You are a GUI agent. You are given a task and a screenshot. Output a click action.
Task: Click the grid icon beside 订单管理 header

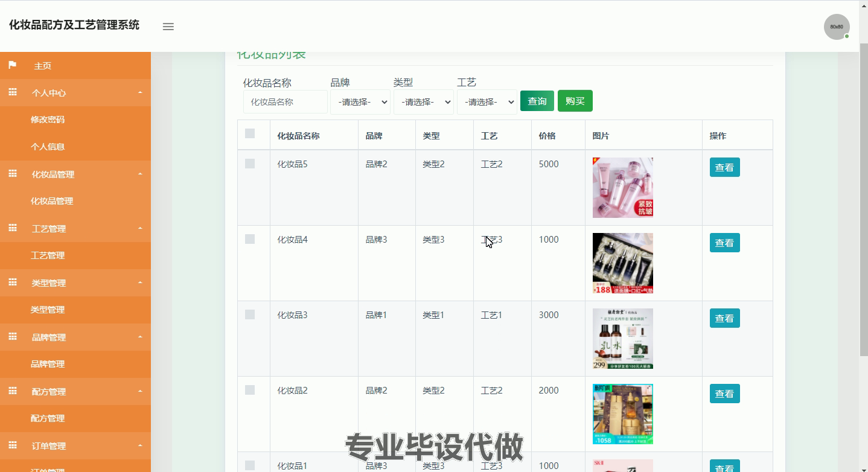[12, 445]
